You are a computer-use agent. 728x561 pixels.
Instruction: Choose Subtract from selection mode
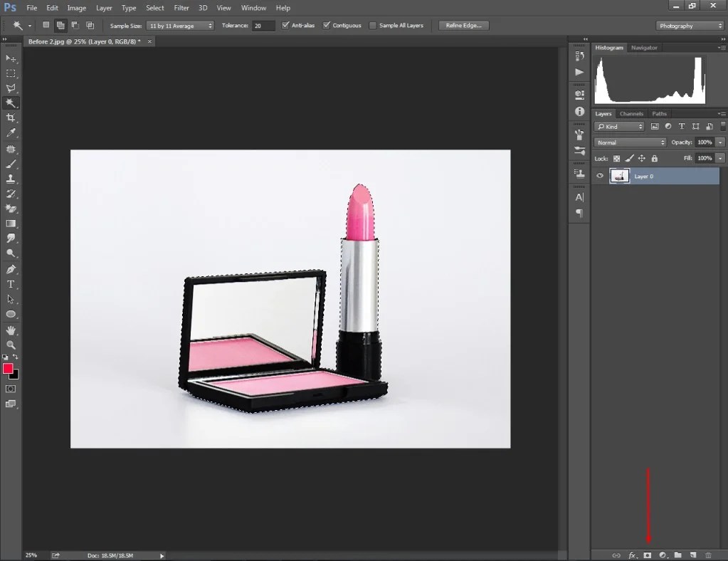(75, 25)
